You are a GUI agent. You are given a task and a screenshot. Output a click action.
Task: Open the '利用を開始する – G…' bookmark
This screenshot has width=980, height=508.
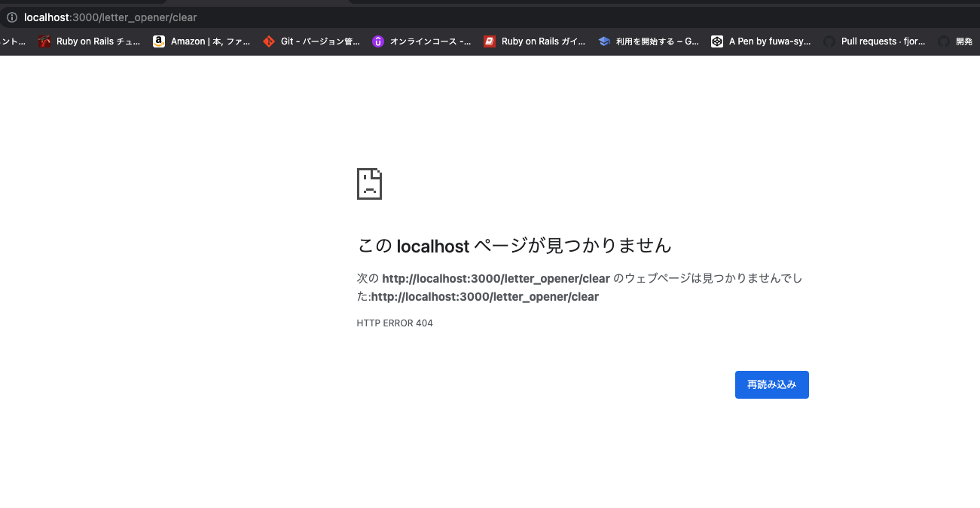648,41
